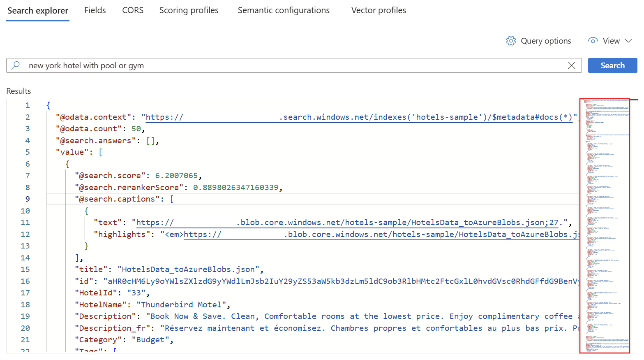Image resolution: width=644 pixels, height=360 pixels.
Task: Click into the search query text field
Action: (288, 65)
